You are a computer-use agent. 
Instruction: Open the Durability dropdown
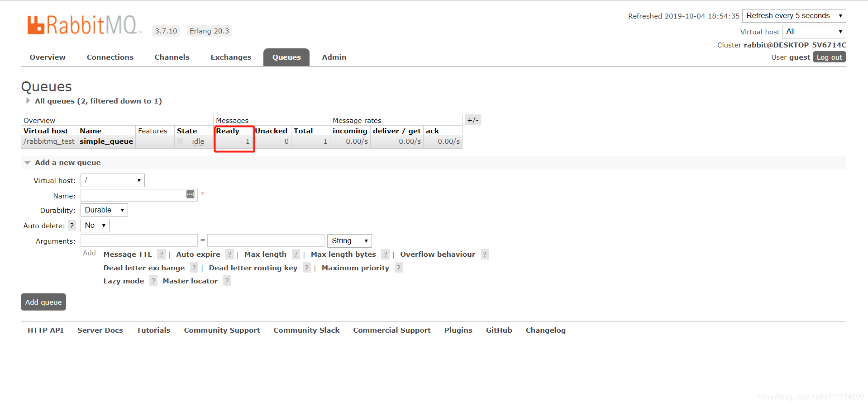[x=104, y=210]
